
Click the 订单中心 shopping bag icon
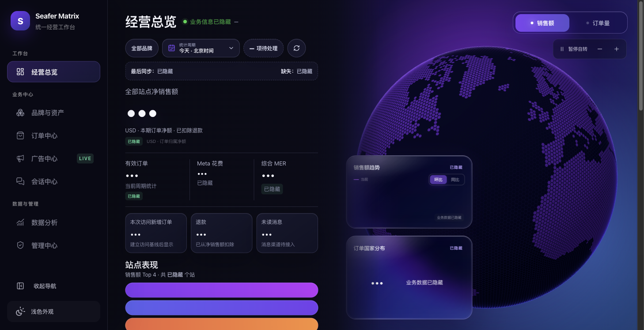[20, 136]
